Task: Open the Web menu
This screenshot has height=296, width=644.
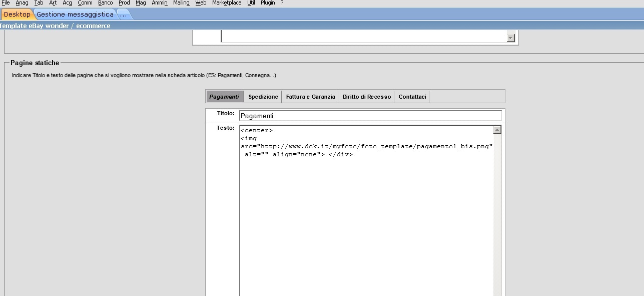Action: pyautogui.click(x=201, y=3)
